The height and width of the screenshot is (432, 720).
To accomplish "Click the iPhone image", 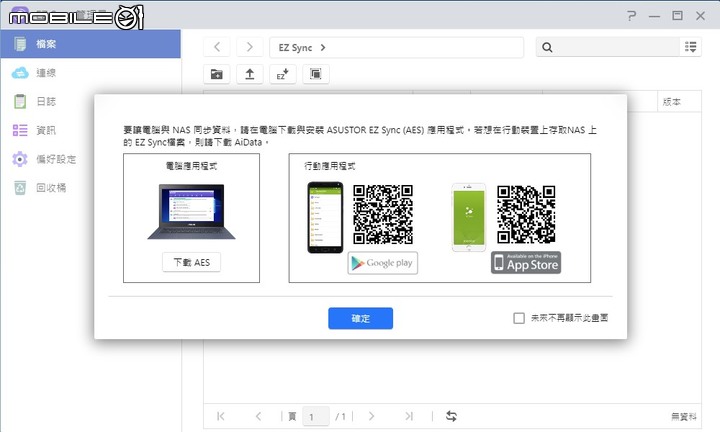I will click(469, 218).
